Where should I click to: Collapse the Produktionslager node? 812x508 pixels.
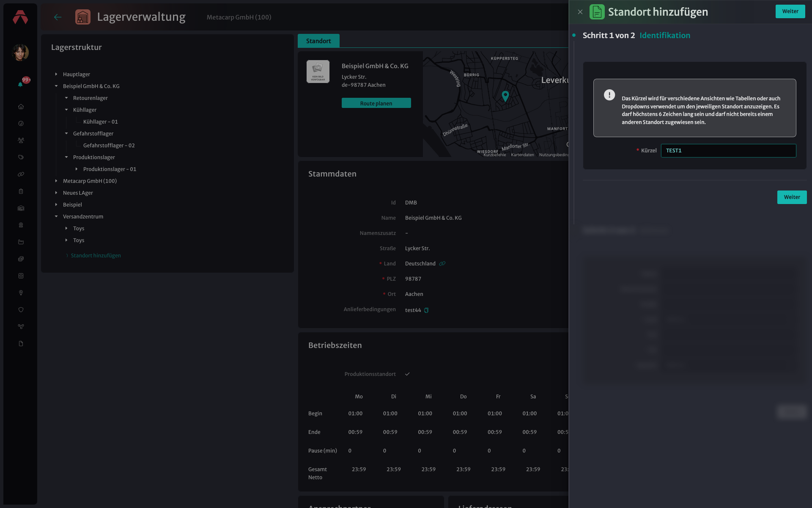pyautogui.click(x=66, y=157)
